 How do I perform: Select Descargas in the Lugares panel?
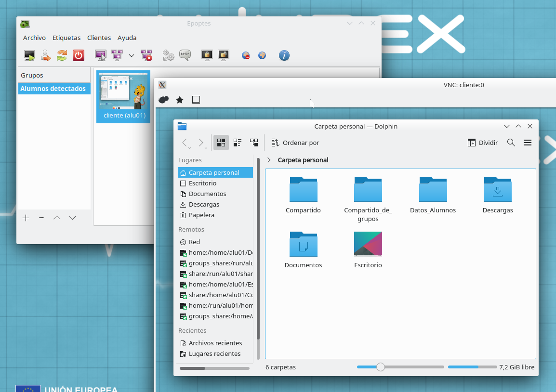click(x=204, y=204)
